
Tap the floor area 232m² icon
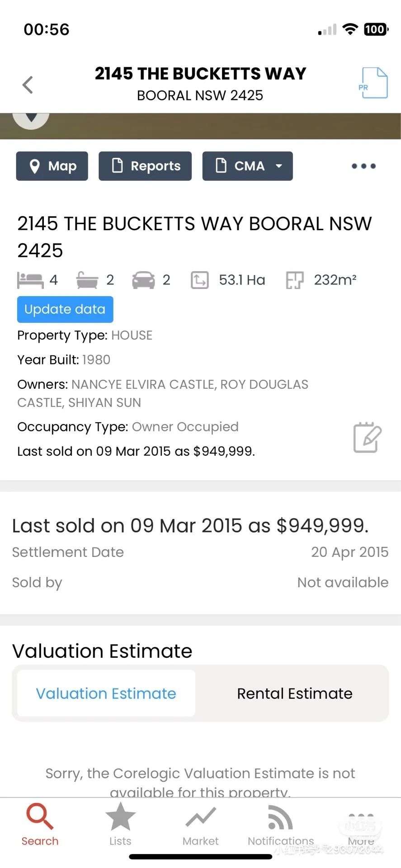(x=295, y=280)
